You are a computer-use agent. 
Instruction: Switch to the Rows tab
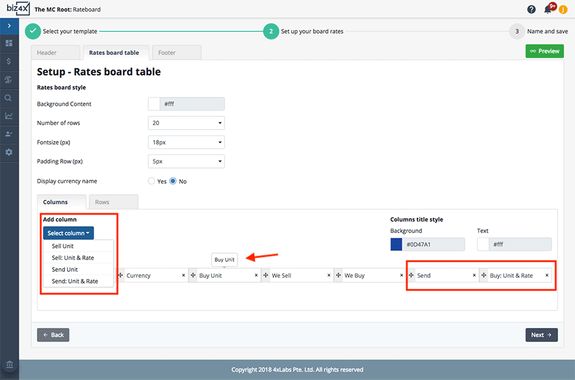(113, 202)
